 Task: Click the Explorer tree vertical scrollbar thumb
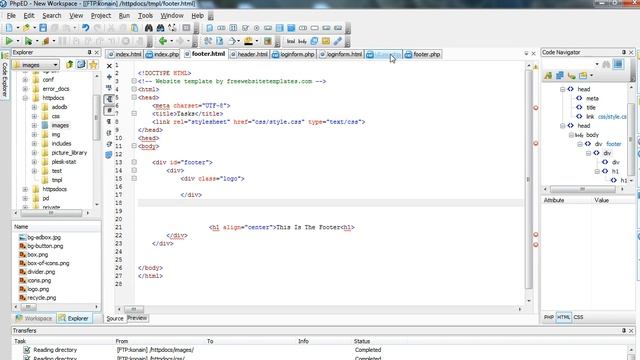coord(96,117)
